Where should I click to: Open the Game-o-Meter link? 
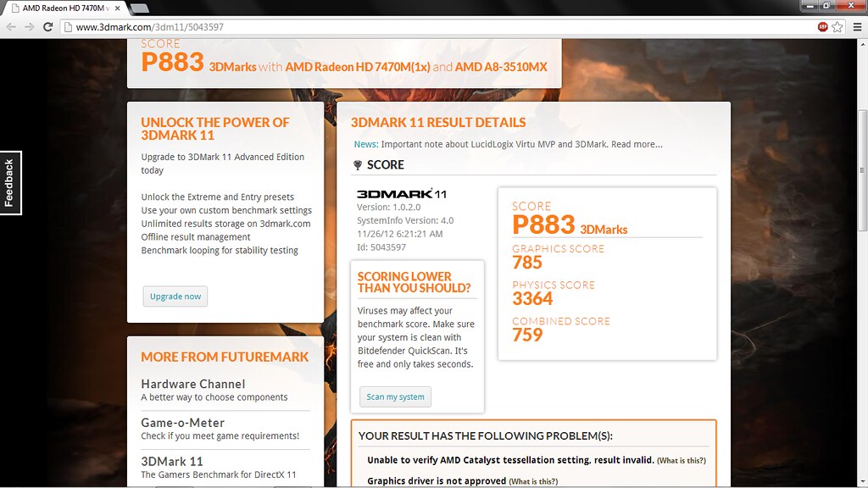183,423
